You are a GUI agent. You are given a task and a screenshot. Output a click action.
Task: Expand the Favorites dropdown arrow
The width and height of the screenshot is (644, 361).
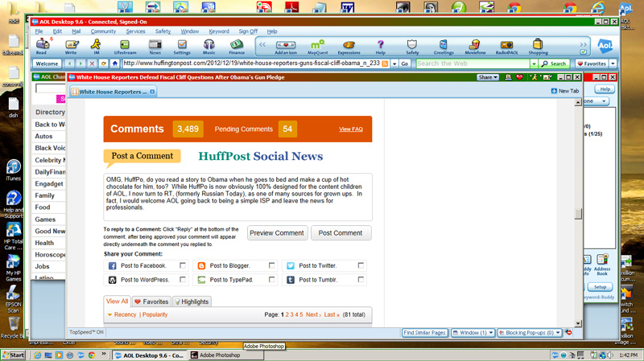coord(613,64)
